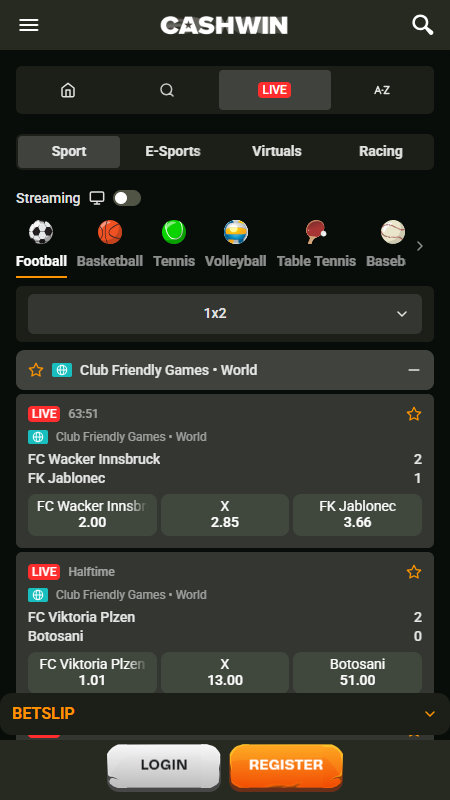Select the Tennis ball icon

[174, 232]
